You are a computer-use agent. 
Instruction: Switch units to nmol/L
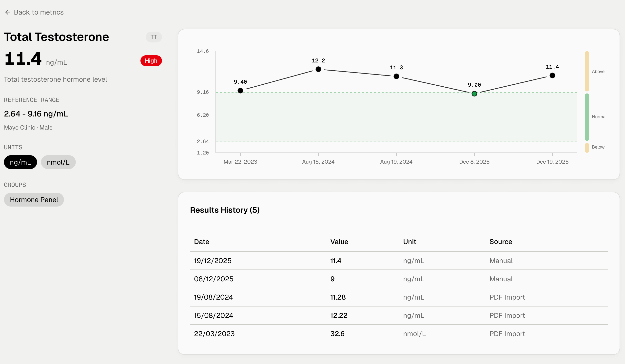[58, 162]
